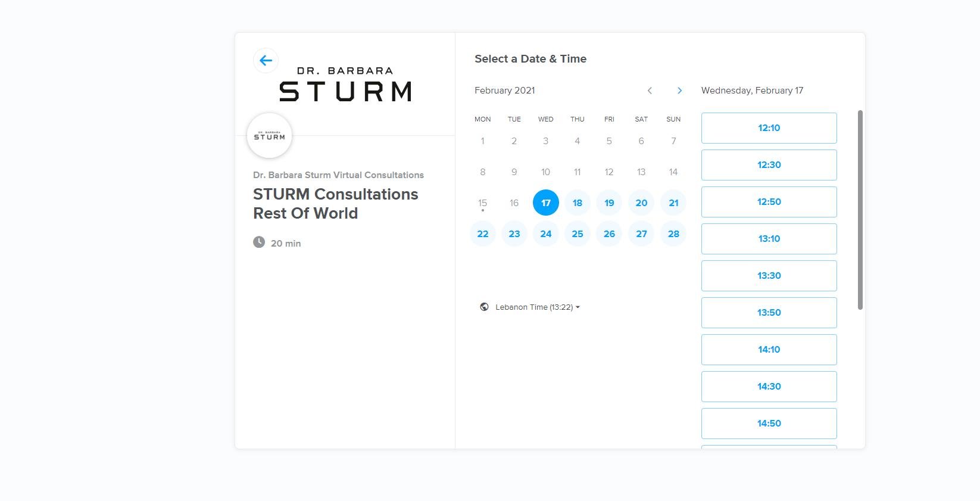This screenshot has width=980, height=501.
Task: Select the 14:50 time slot
Action: tap(769, 424)
